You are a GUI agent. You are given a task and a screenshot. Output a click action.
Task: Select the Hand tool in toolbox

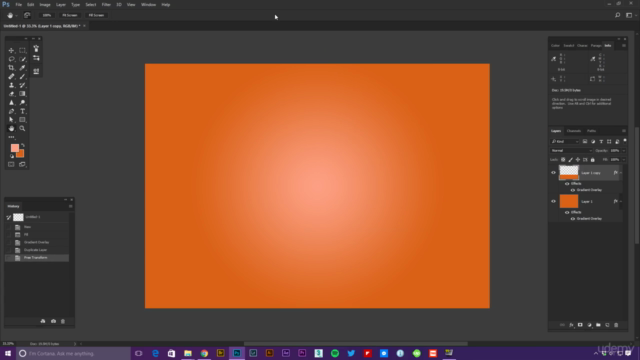[x=11, y=128]
